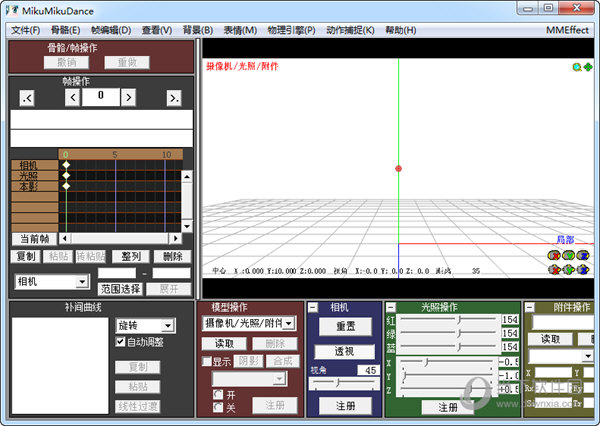Click the blue (蓝) light color slider

pos(448,347)
